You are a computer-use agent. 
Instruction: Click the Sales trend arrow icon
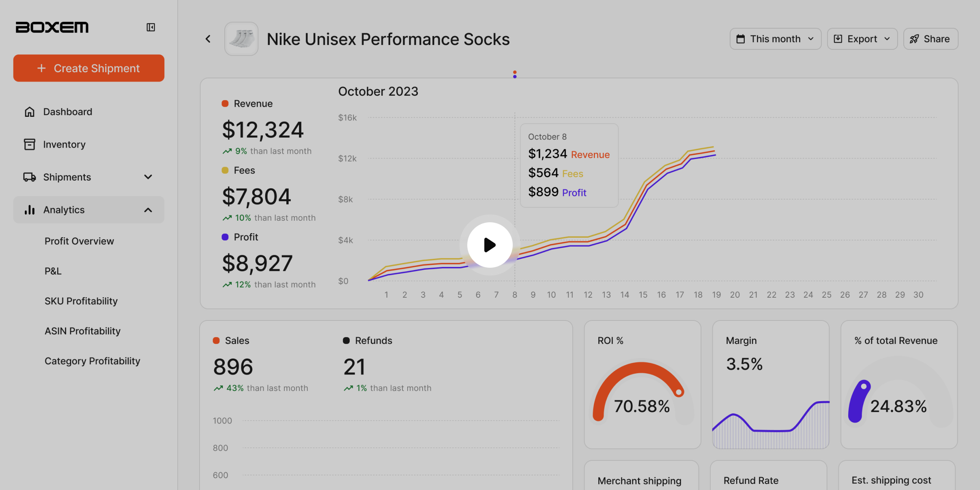pos(218,388)
